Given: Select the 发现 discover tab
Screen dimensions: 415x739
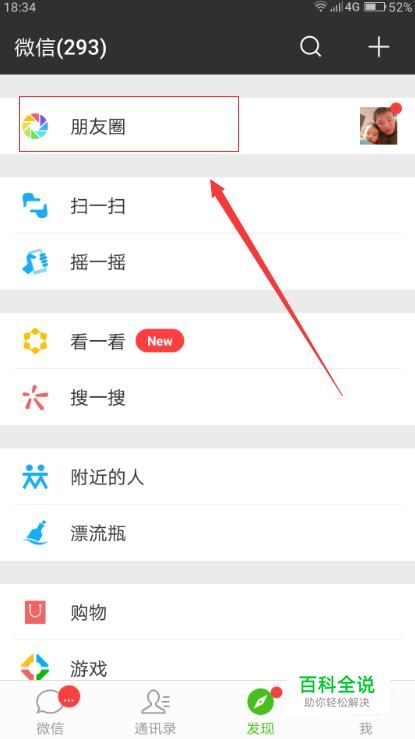Looking at the screenshot, I should [x=260, y=712].
